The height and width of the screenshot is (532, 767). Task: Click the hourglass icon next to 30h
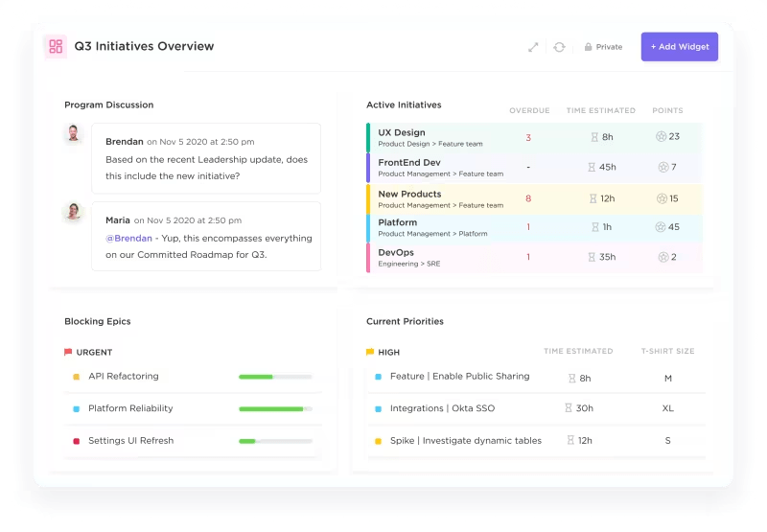pos(568,407)
